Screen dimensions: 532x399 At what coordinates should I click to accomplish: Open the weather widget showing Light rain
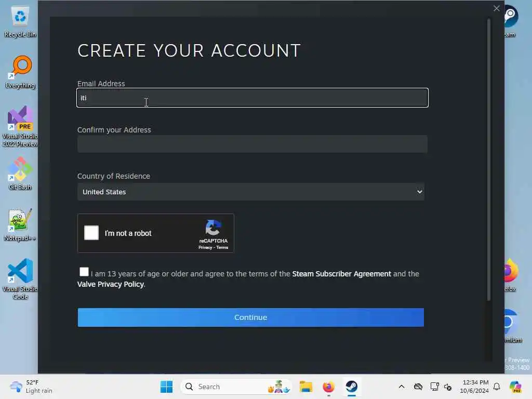click(x=31, y=387)
